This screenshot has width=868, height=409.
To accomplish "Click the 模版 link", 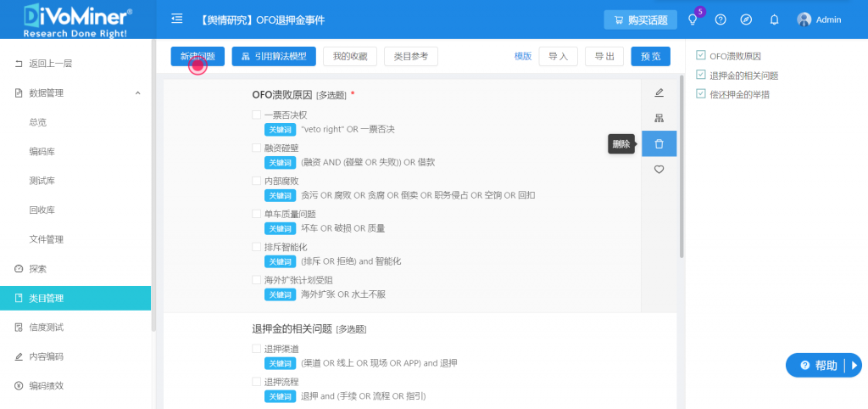I will tap(522, 56).
